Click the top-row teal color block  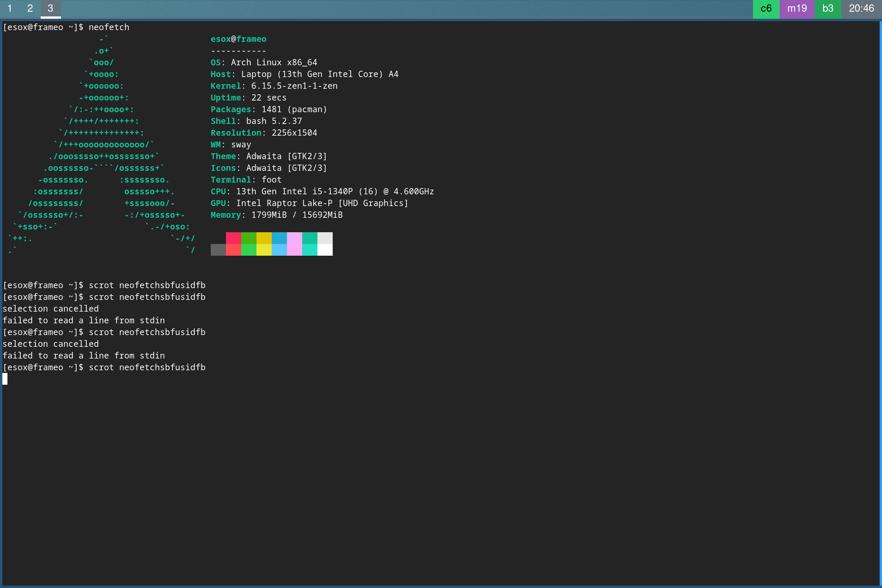tap(310, 238)
